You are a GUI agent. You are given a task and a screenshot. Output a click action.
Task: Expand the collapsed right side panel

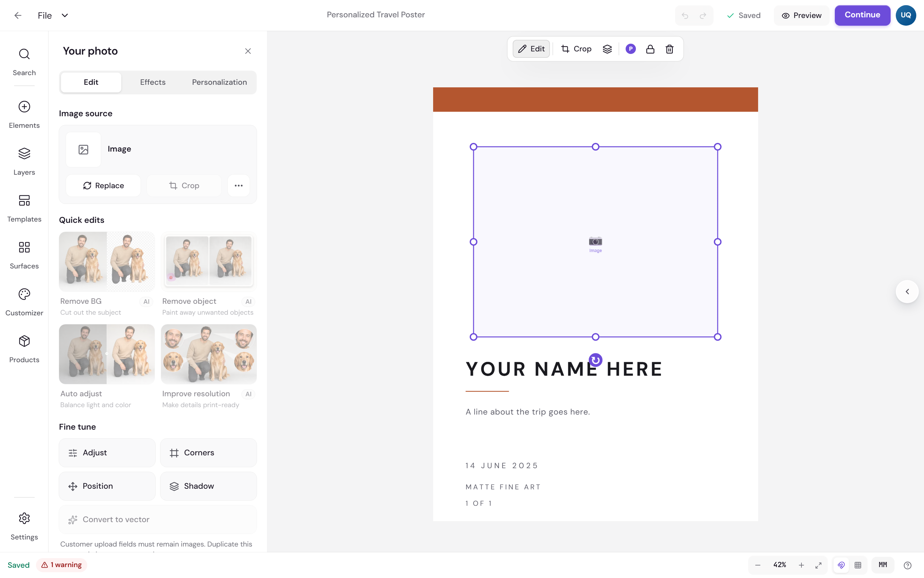point(907,292)
